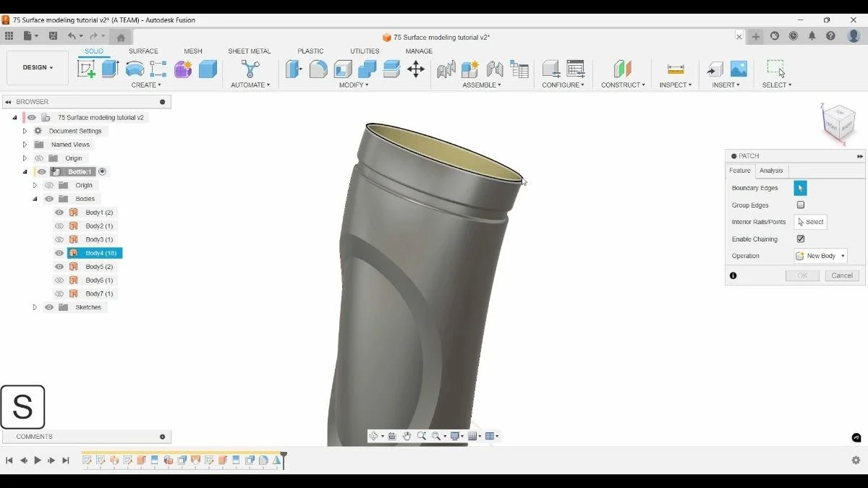Expand Document Settings node

pos(25,131)
